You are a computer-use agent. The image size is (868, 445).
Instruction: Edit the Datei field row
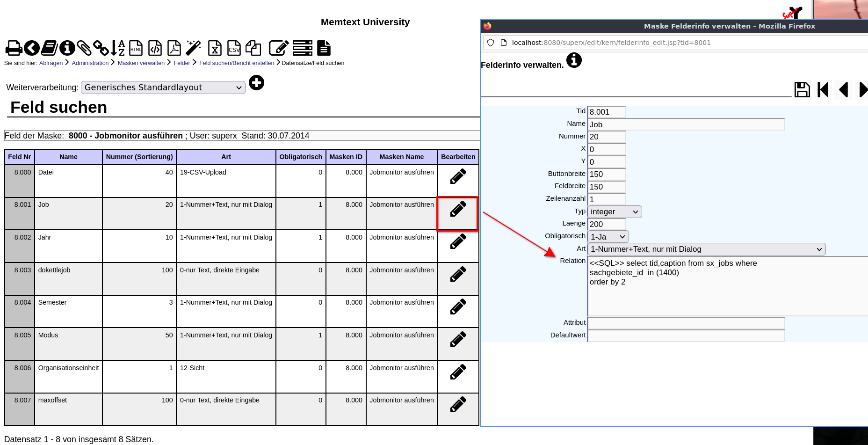(x=458, y=176)
